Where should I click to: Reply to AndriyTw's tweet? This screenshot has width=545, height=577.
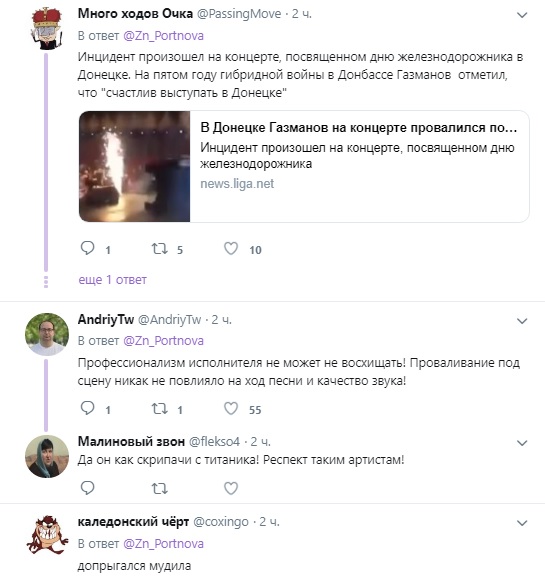tap(88, 408)
